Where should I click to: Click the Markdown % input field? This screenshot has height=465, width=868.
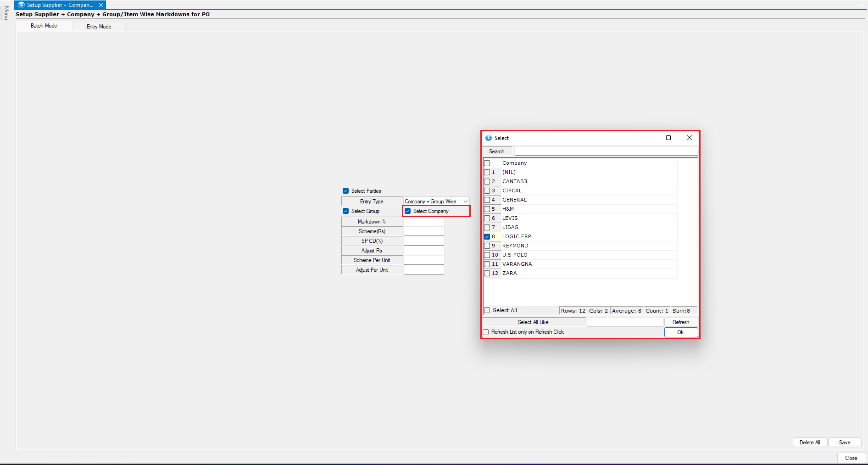point(423,222)
